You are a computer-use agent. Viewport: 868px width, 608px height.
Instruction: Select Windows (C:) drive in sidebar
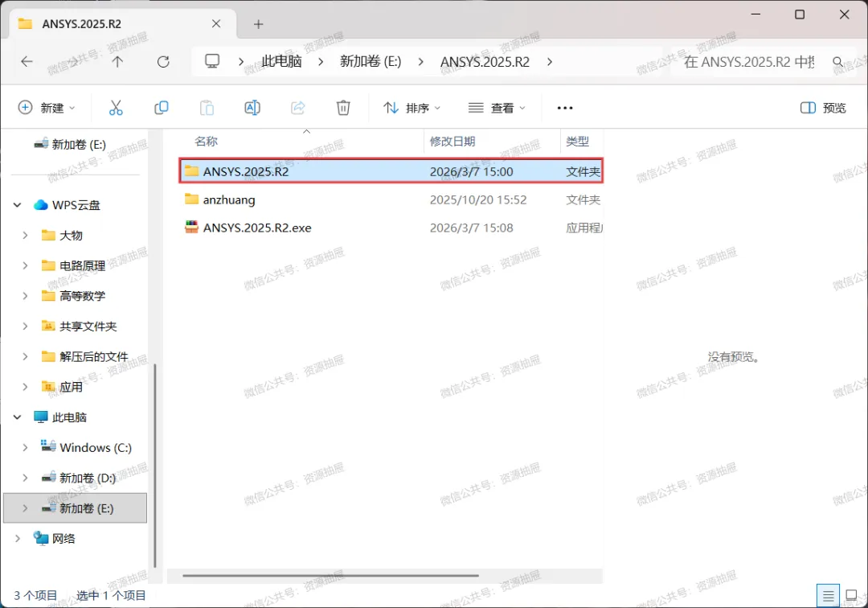pos(86,447)
